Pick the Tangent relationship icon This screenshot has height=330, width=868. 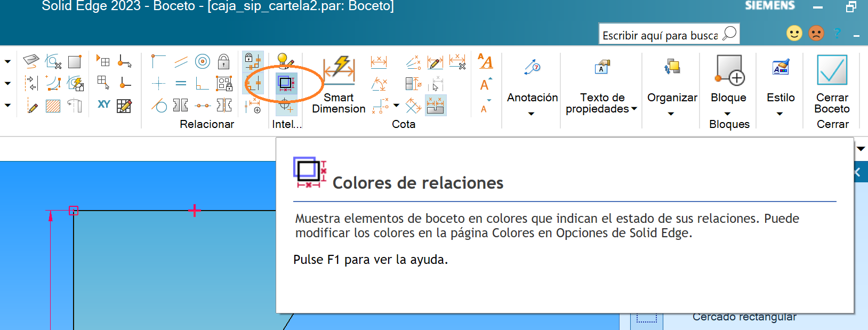[159, 106]
